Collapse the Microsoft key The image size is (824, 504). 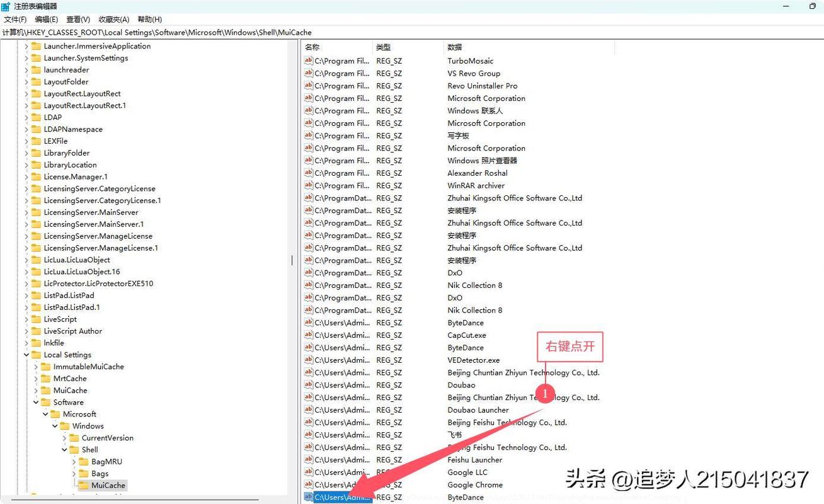(x=45, y=414)
